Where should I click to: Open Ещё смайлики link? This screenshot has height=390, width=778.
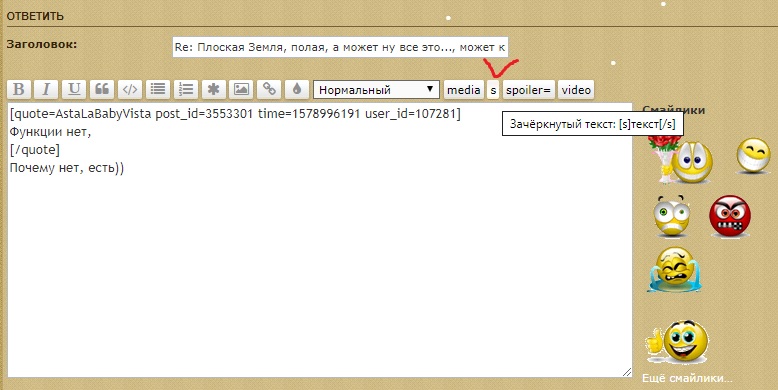tap(687, 379)
